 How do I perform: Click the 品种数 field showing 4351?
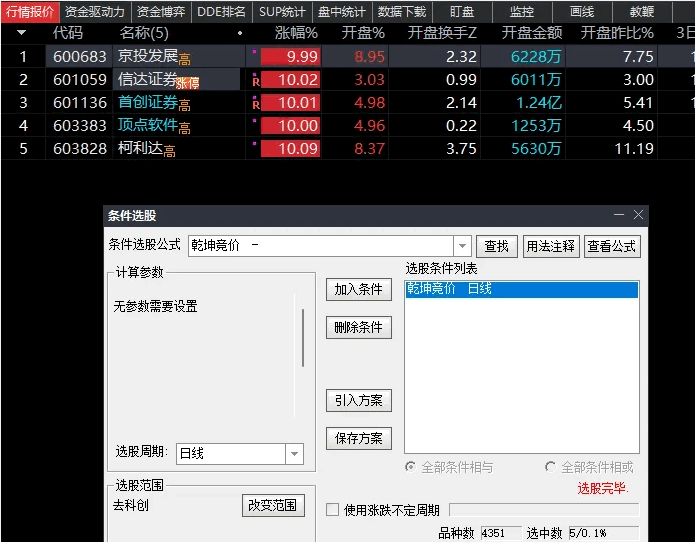(500, 533)
